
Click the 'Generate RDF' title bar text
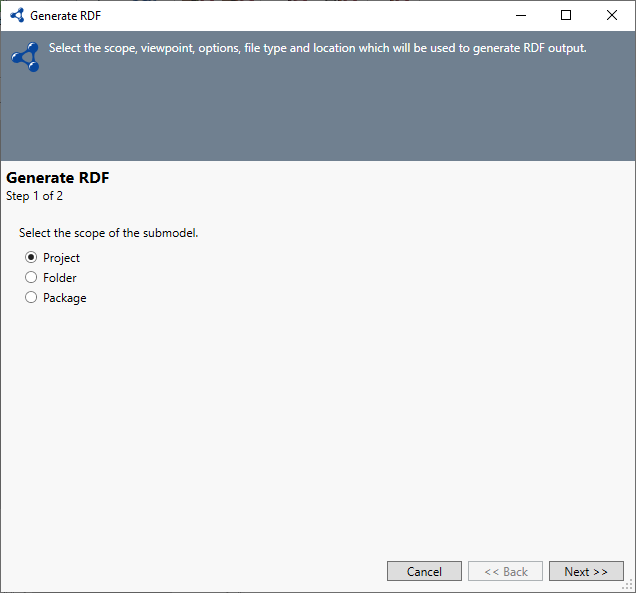click(x=65, y=16)
